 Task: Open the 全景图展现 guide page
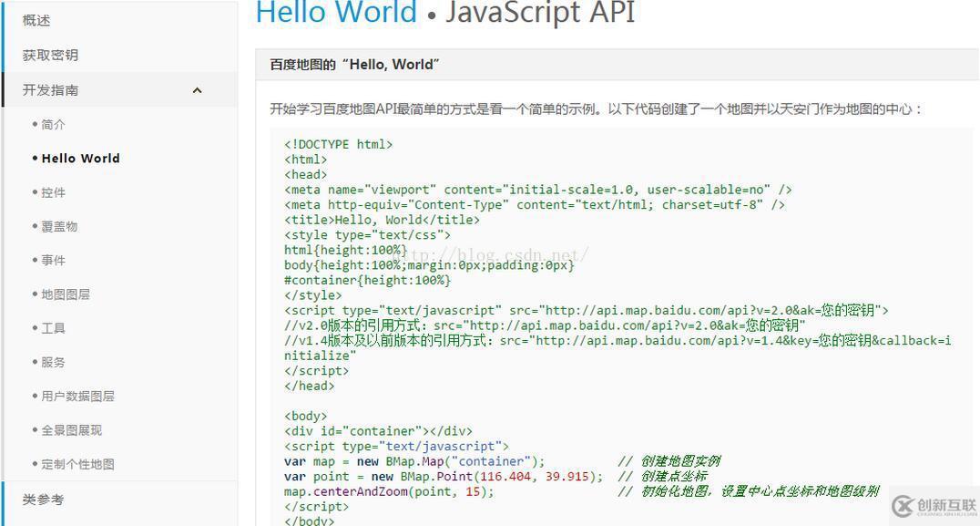[x=71, y=430]
